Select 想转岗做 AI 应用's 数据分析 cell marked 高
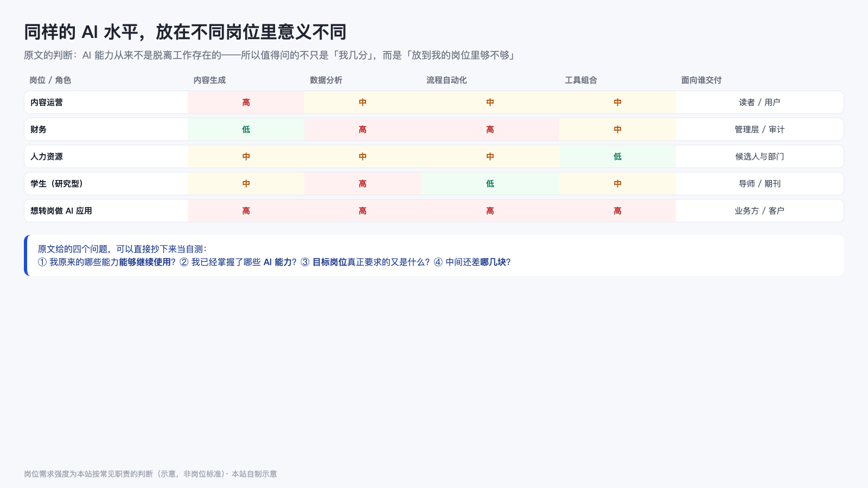 363,211
